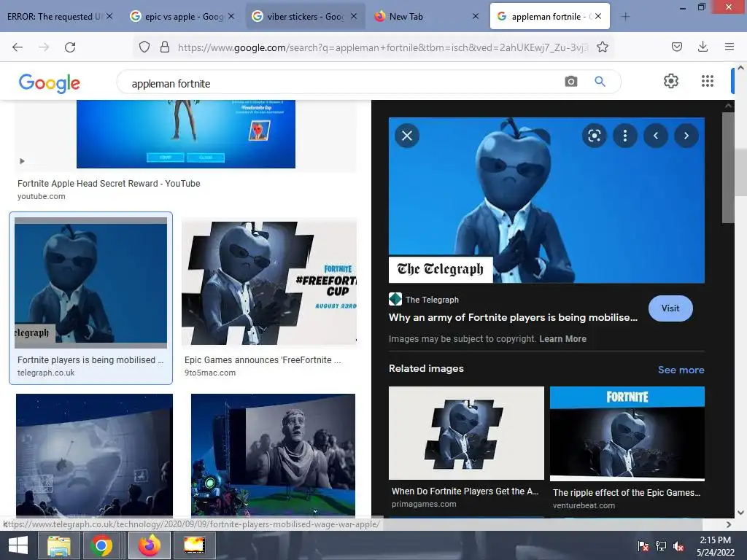Click youtube.com source text
747x560 pixels.
41,196
